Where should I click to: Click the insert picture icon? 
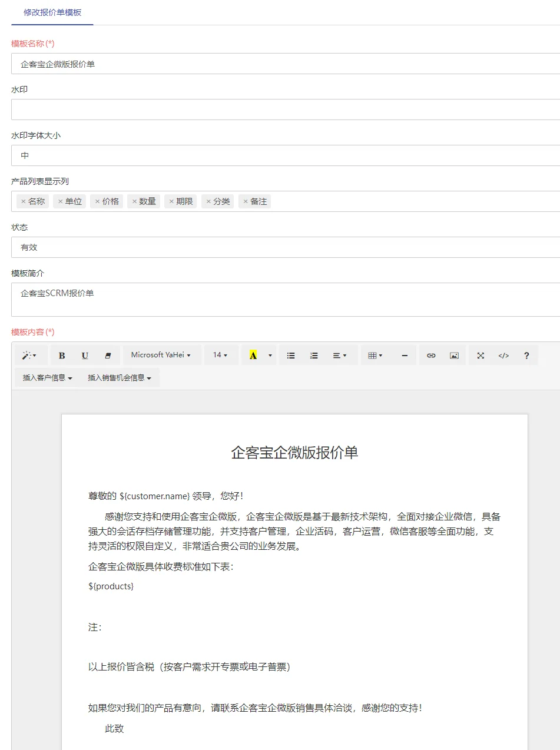[454, 356]
